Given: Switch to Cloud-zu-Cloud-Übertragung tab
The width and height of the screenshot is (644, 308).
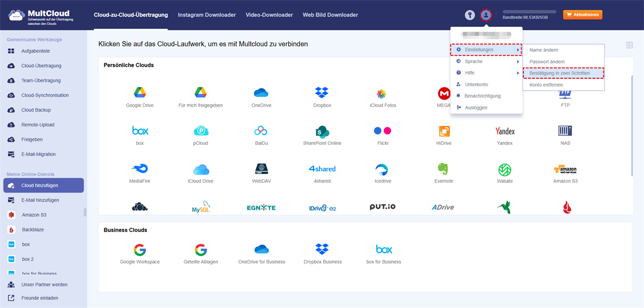Looking at the screenshot, I should click(x=130, y=15).
